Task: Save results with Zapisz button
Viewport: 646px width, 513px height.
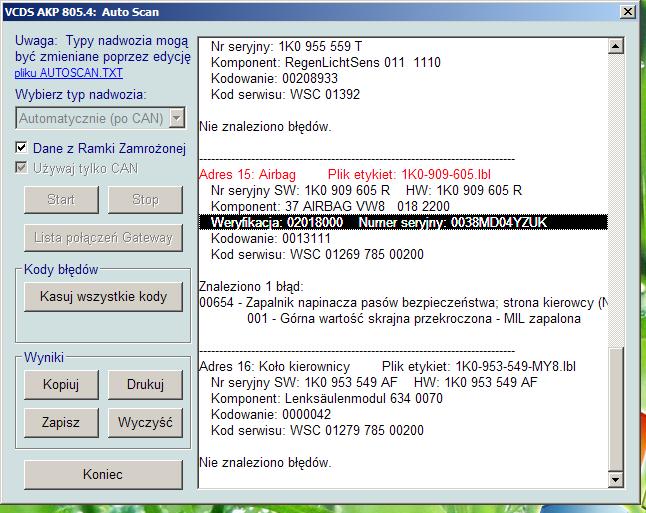Action: pyautogui.click(x=61, y=423)
